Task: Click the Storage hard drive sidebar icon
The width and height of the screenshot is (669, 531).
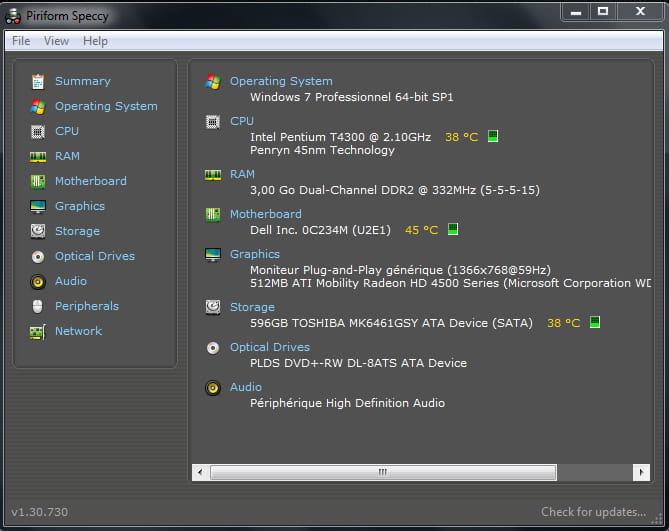Action: click(x=38, y=231)
